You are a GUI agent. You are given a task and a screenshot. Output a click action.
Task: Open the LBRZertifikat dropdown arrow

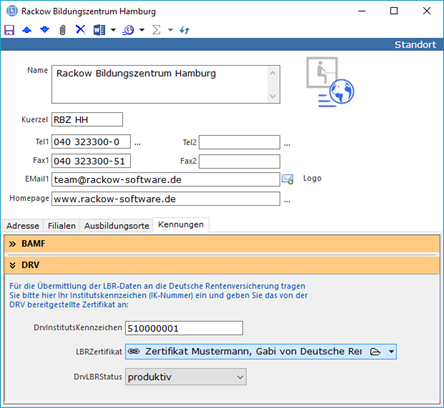[x=391, y=352]
